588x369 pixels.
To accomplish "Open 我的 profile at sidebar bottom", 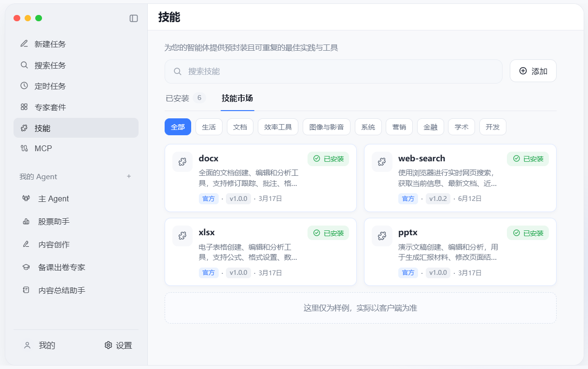I will pyautogui.click(x=40, y=345).
